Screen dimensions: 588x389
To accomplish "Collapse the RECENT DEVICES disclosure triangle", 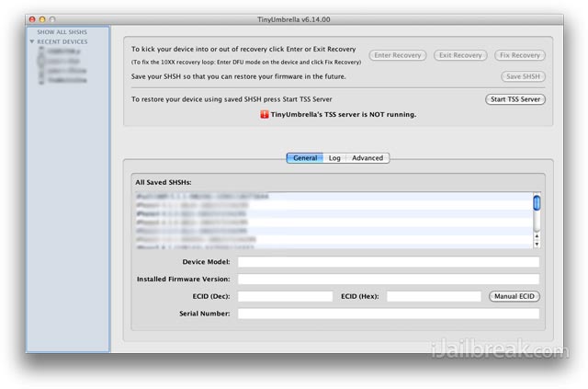I will (x=32, y=41).
